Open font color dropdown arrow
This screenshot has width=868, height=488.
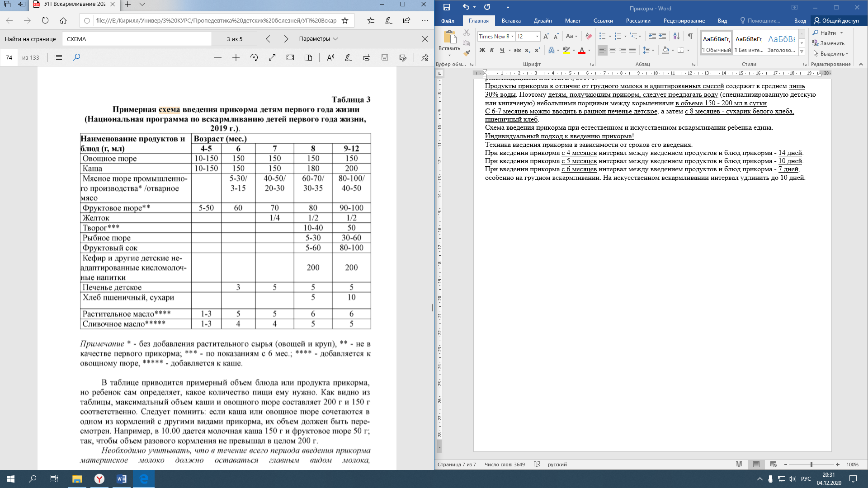pos(589,50)
